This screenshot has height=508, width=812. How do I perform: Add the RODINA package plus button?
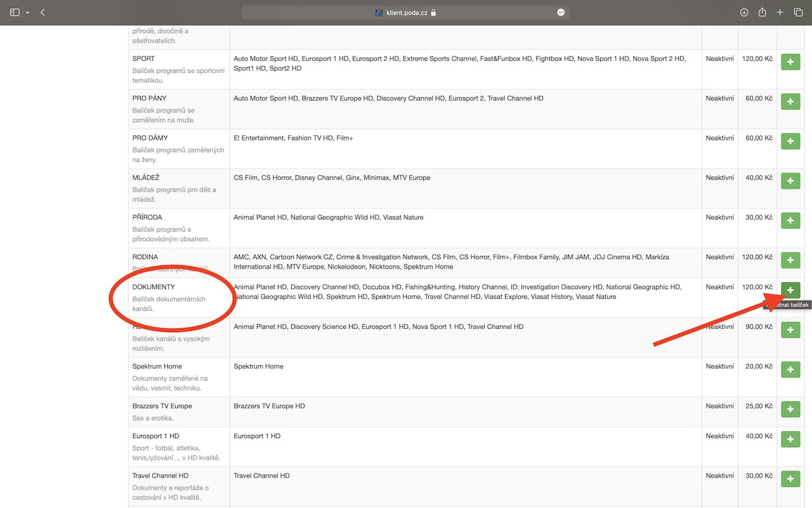(790, 260)
